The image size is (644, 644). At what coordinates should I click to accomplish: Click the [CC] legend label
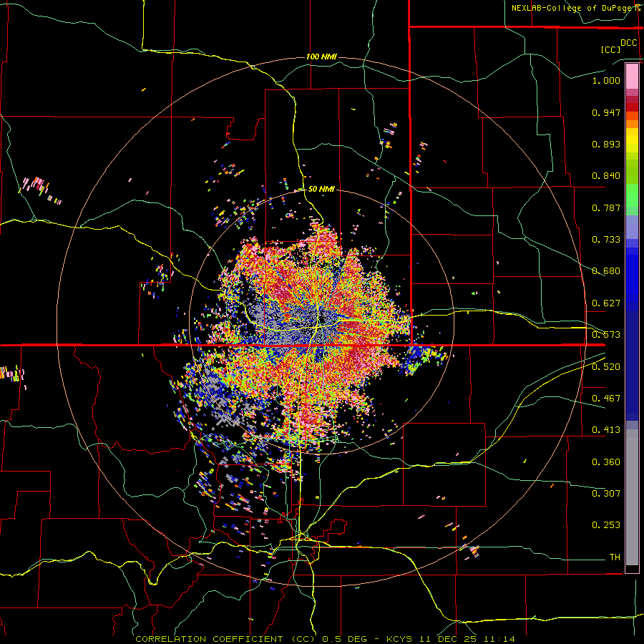pos(610,49)
